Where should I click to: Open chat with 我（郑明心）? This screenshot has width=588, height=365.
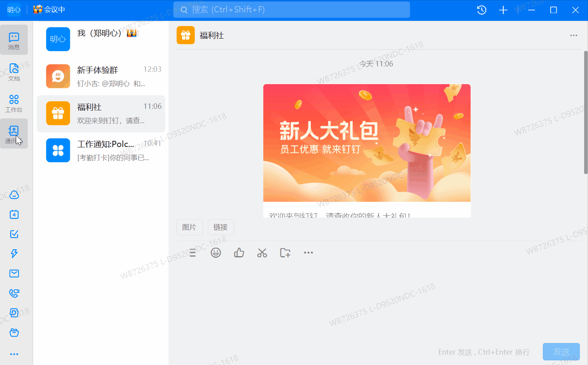point(101,39)
